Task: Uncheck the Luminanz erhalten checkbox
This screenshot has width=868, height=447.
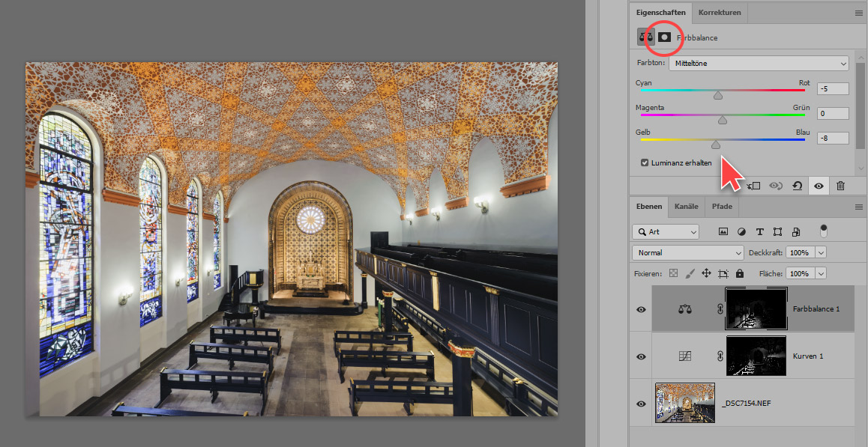Action: pyautogui.click(x=645, y=162)
